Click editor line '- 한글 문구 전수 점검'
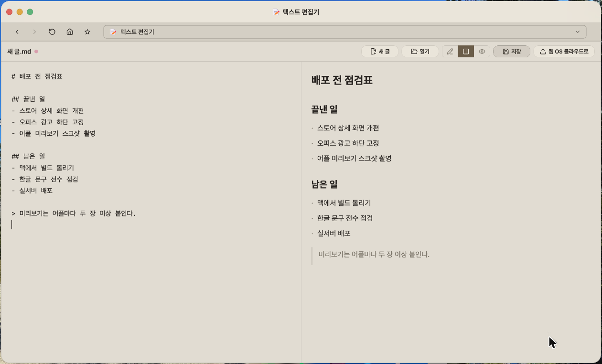This screenshot has height=364, width=602. 45,179
